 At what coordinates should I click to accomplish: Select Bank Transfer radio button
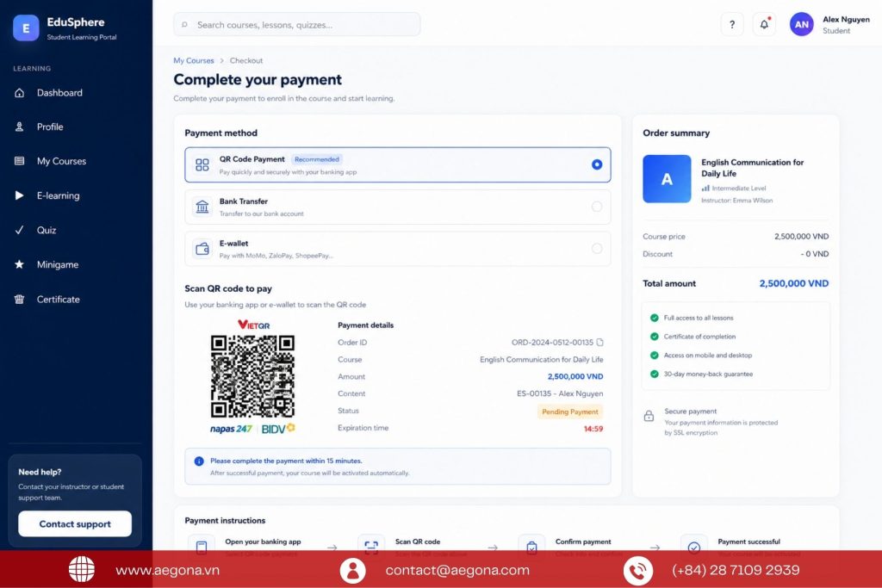click(597, 207)
